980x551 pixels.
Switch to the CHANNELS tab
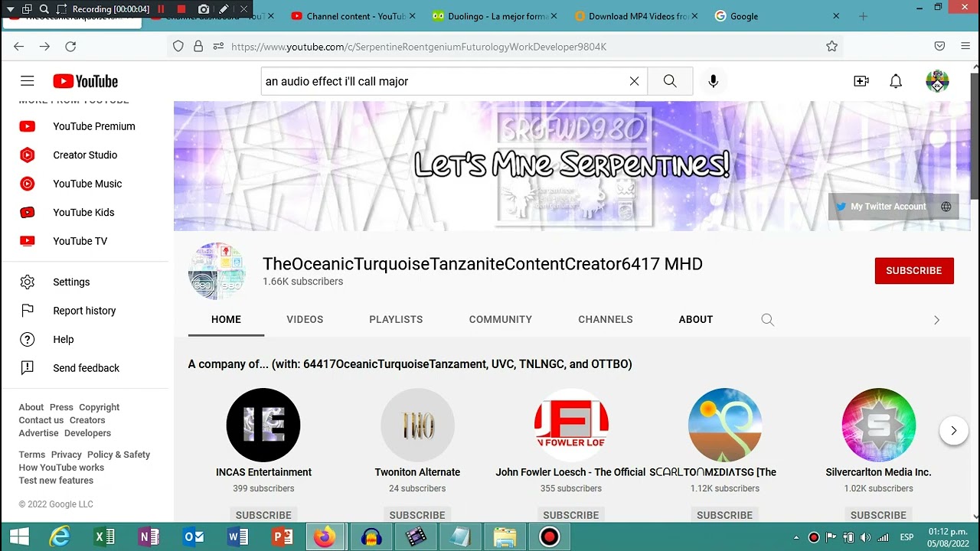(606, 319)
